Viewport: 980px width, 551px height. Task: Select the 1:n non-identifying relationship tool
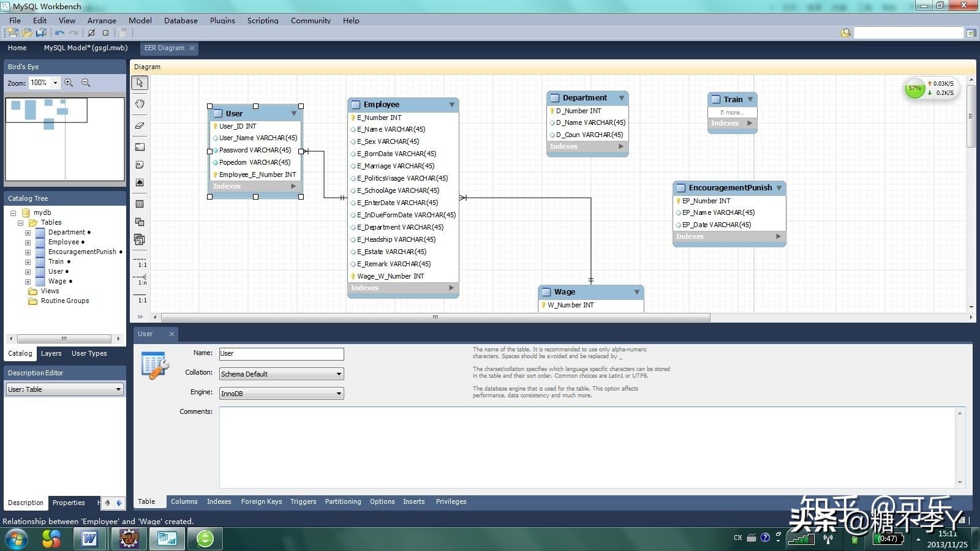(x=141, y=279)
